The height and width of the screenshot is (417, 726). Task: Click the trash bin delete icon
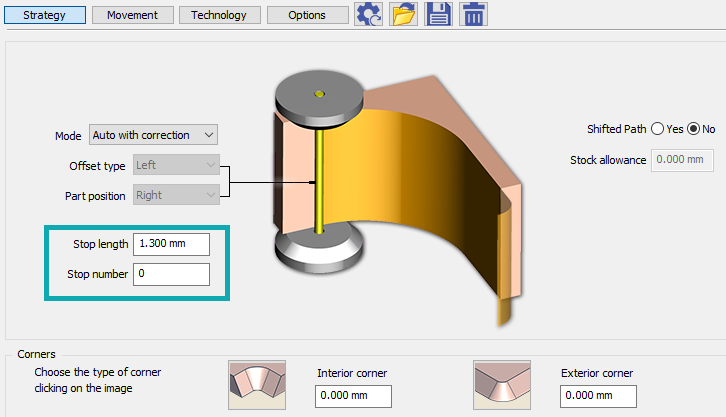pos(473,14)
